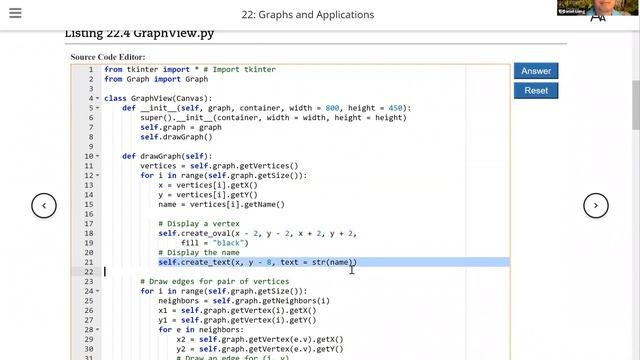This screenshot has width=640, height=360.
Task: Click 'y = vertices[i].getY()' on line 14
Action: click(x=208, y=195)
